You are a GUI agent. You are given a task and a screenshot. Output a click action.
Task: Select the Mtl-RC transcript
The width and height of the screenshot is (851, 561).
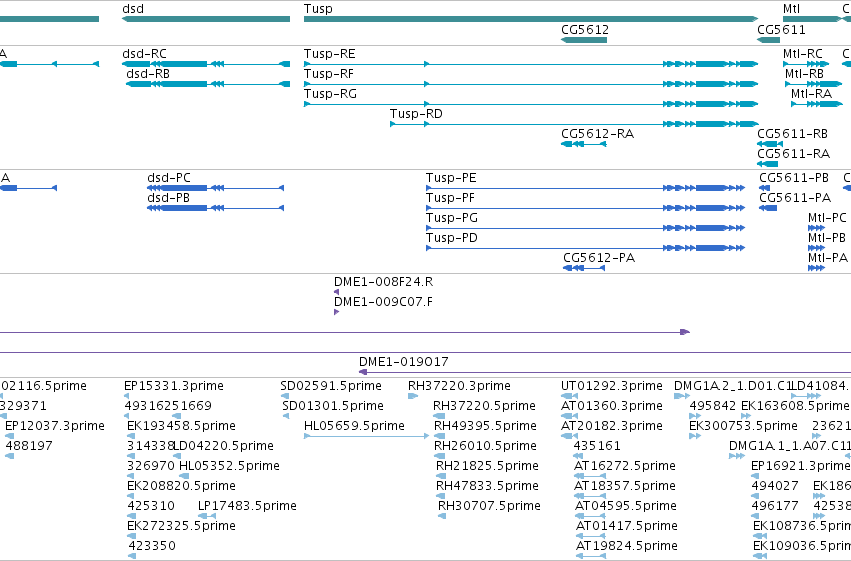(x=806, y=64)
